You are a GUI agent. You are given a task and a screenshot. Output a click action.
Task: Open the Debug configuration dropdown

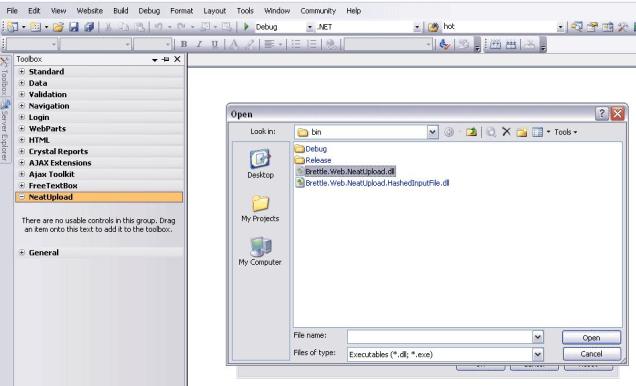point(309,27)
